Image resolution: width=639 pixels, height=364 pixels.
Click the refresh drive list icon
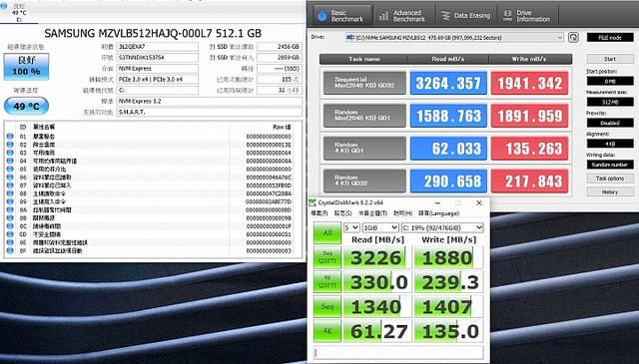(573, 38)
